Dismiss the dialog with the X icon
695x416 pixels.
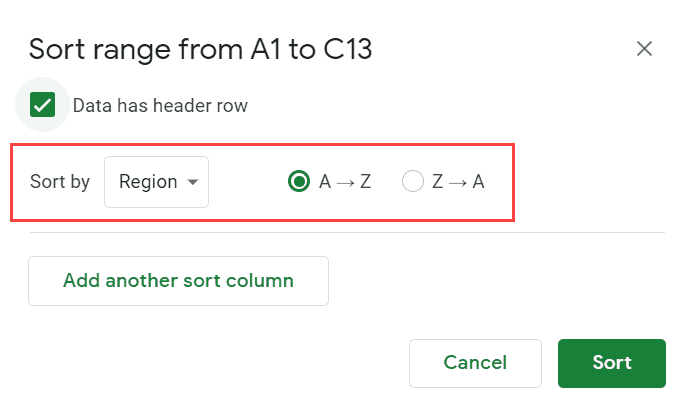[x=645, y=49]
